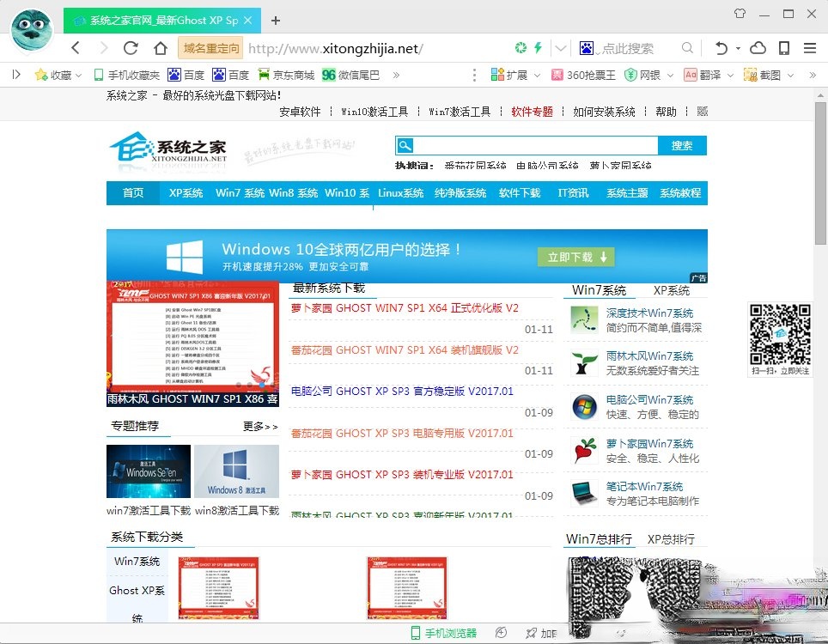Click the page vertical scrollbar
The image size is (828, 644).
820,173
